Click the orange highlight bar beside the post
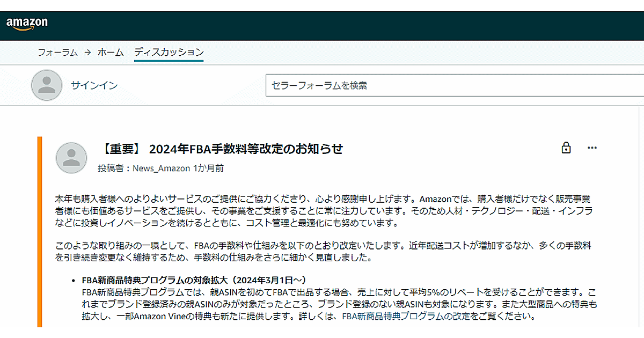Viewport: 644px width, 338px height. (x=40, y=231)
